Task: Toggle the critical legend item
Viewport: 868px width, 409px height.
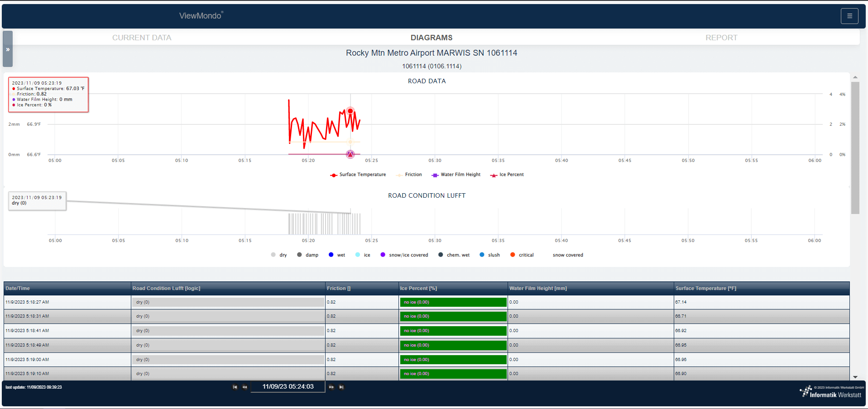Action: click(x=522, y=255)
